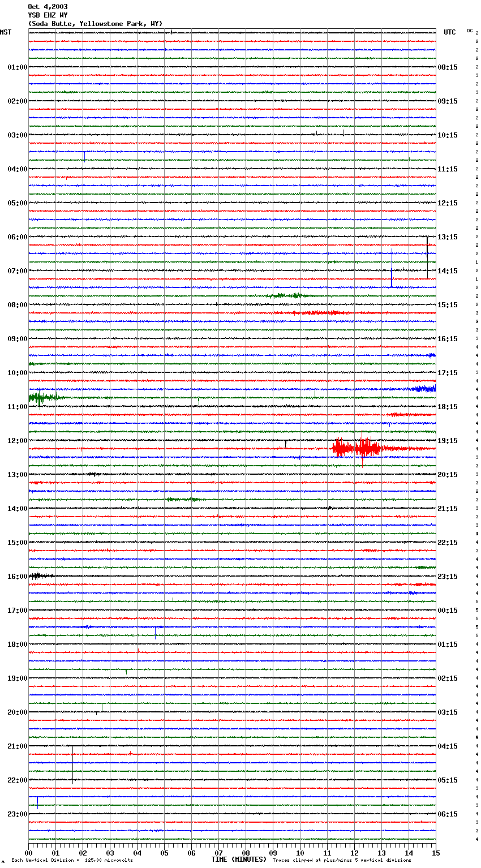The height and width of the screenshot is (868, 481).
Task: Click the '06:15' UTC time label
Action: pyautogui.click(x=448, y=814)
